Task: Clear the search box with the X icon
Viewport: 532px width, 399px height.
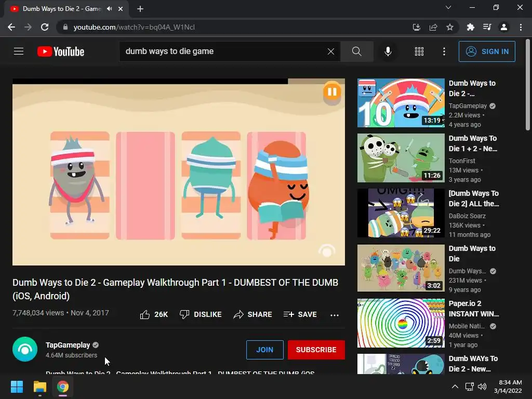Action: pyautogui.click(x=330, y=51)
